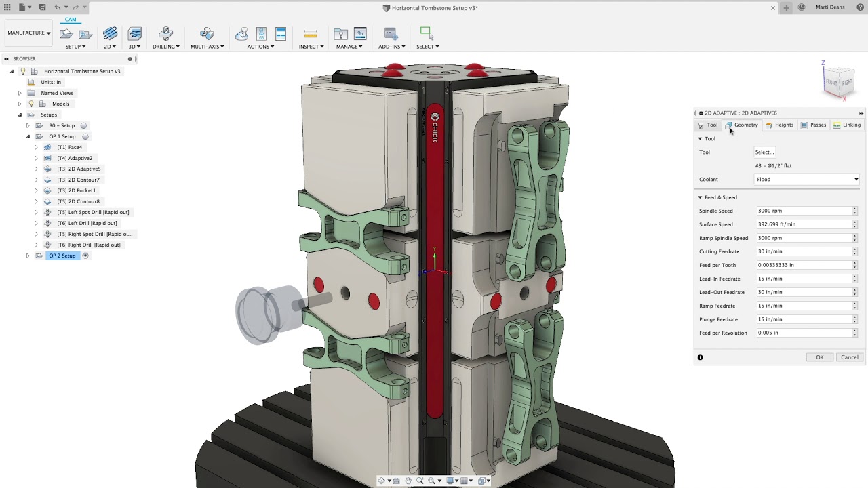Click the Post Process G1G2 icon
The height and width of the screenshot is (488, 868).
tap(261, 34)
